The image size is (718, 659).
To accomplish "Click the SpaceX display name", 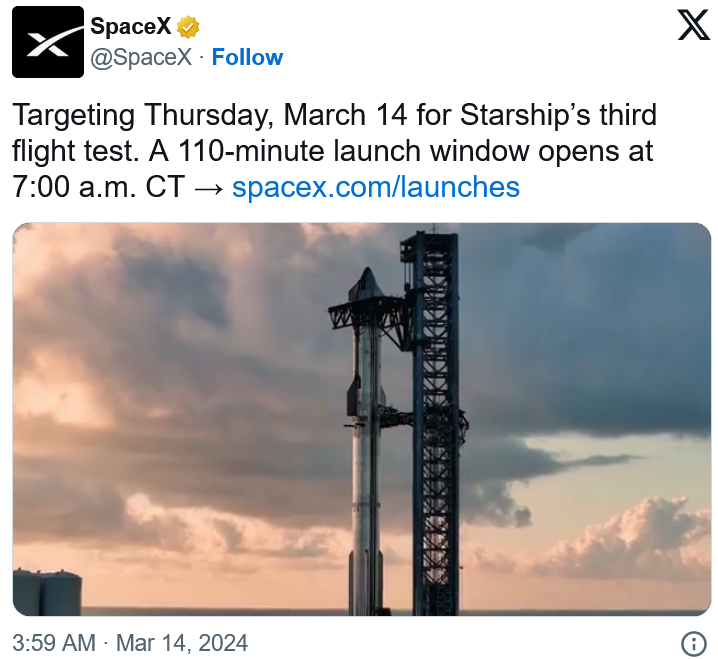I will (131, 26).
